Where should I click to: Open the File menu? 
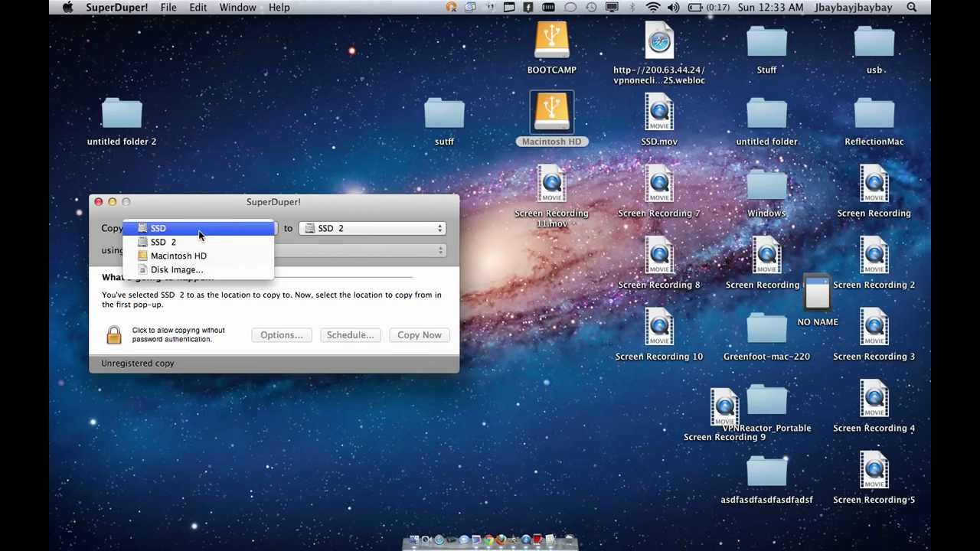168,7
